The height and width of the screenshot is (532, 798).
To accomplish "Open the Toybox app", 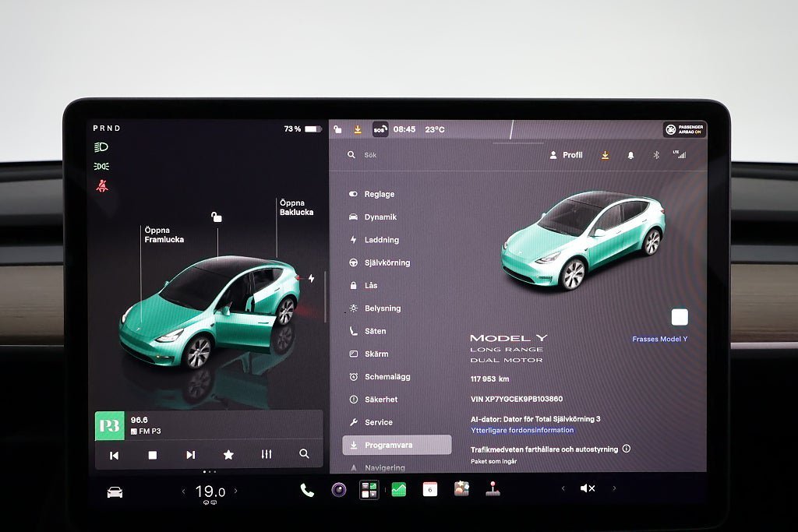I will point(461,488).
